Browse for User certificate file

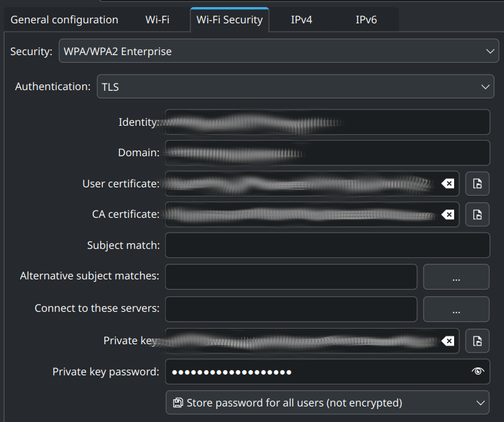[x=477, y=183]
